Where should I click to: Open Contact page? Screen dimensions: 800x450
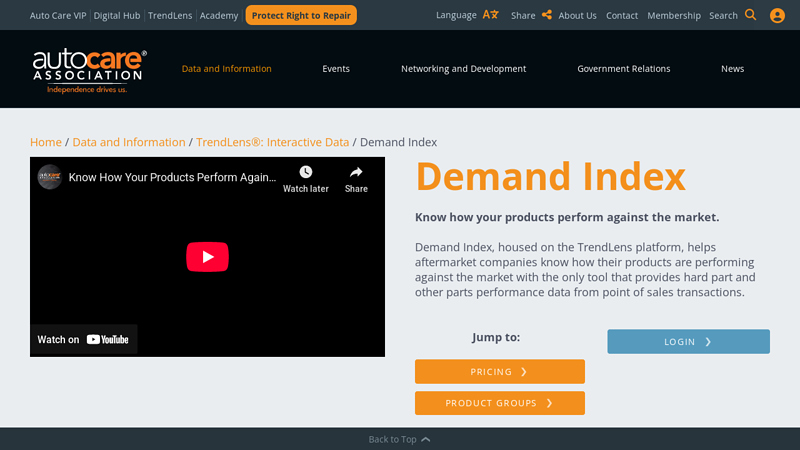[x=622, y=15]
